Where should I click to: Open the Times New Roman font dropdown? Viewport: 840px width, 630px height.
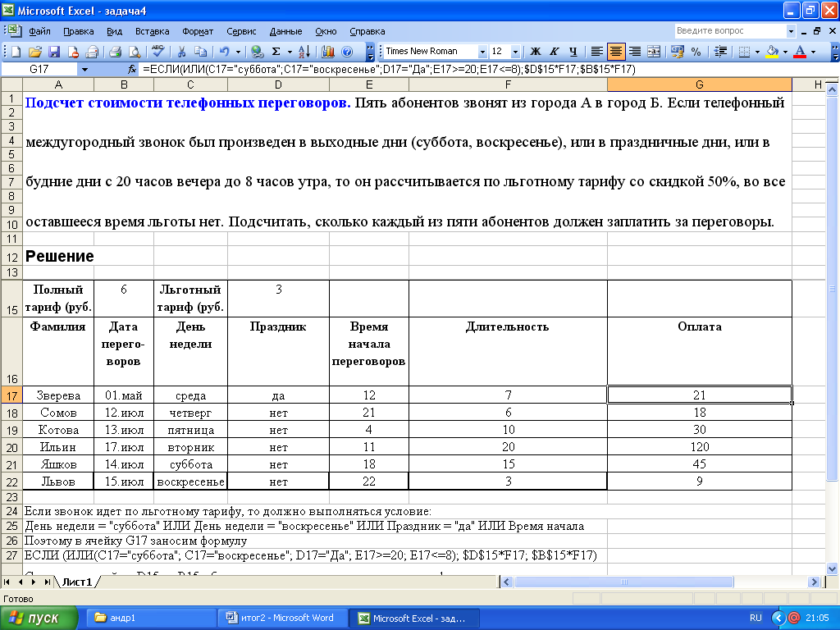pos(482,52)
